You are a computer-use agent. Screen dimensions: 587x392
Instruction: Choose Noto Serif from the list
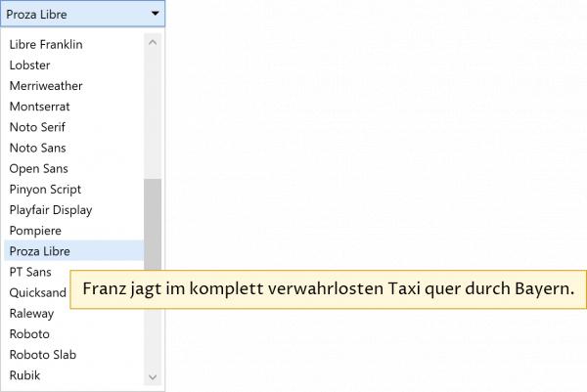pyautogui.click(x=37, y=127)
